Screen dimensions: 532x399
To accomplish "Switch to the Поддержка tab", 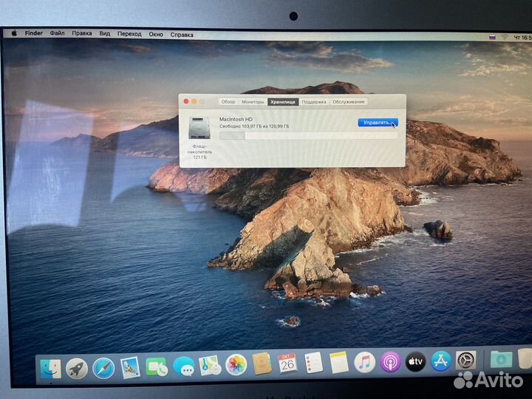I will [x=314, y=102].
